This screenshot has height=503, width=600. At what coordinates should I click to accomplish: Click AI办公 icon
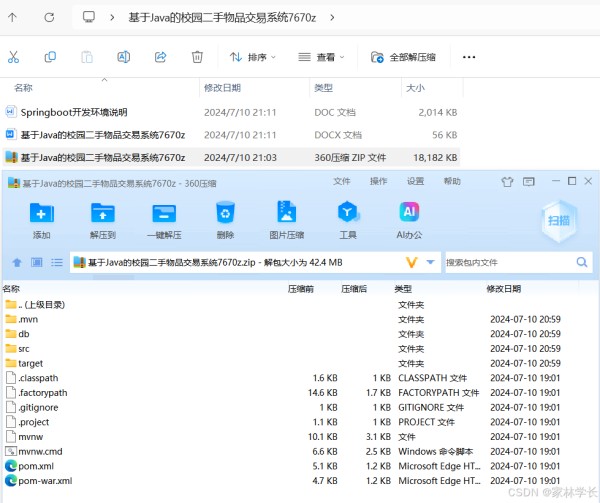tap(409, 221)
